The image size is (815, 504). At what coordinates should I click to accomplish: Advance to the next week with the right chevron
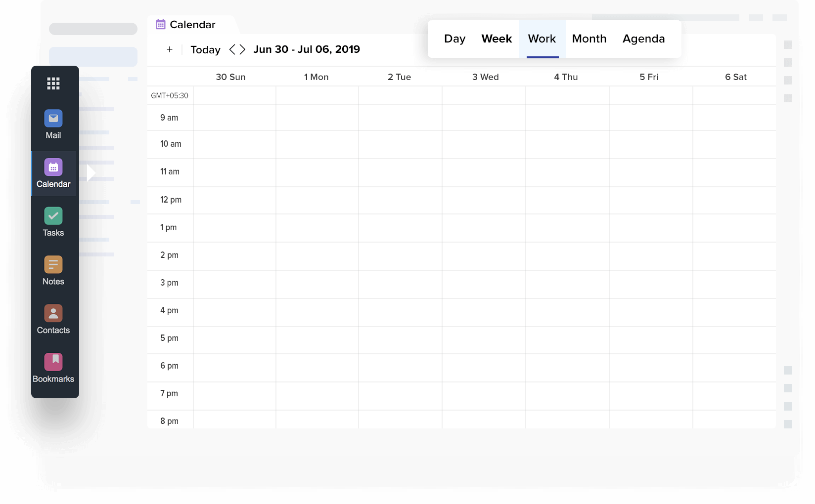[243, 49]
